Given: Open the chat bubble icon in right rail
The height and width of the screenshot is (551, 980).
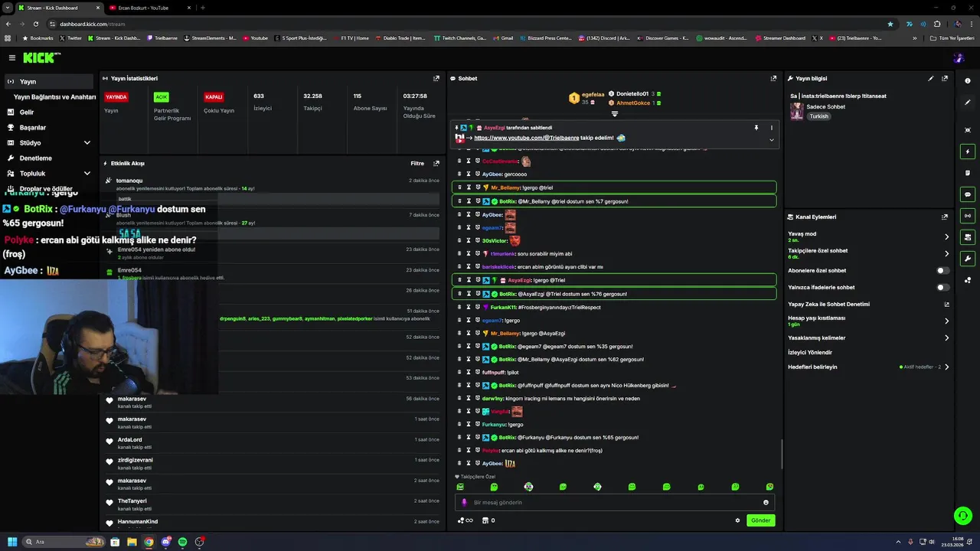Looking at the screenshot, I should 968,194.
